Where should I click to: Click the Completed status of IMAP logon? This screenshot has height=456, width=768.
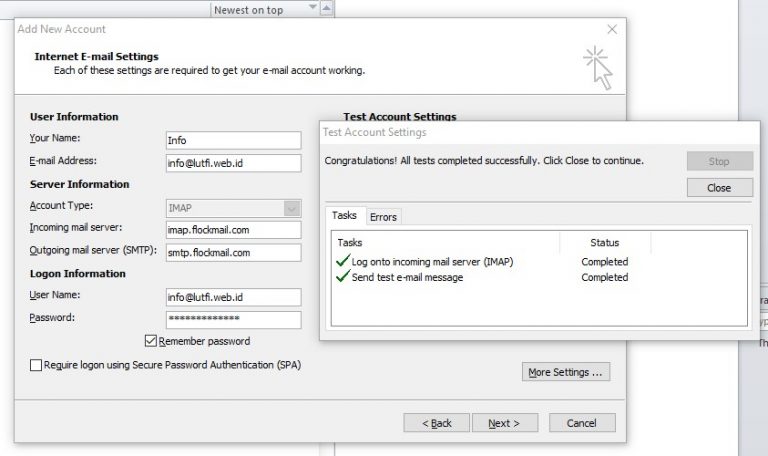(x=605, y=262)
